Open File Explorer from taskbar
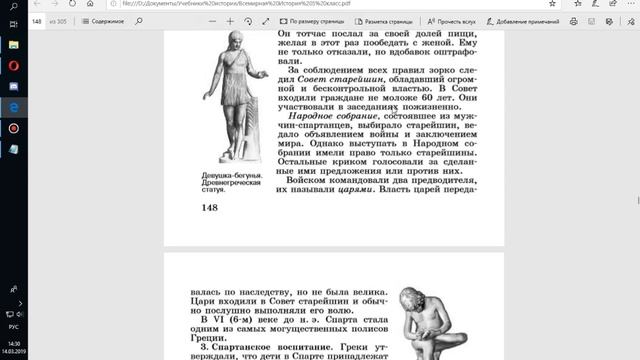Image resolution: width=640 pixels, height=360 pixels. tap(13, 45)
